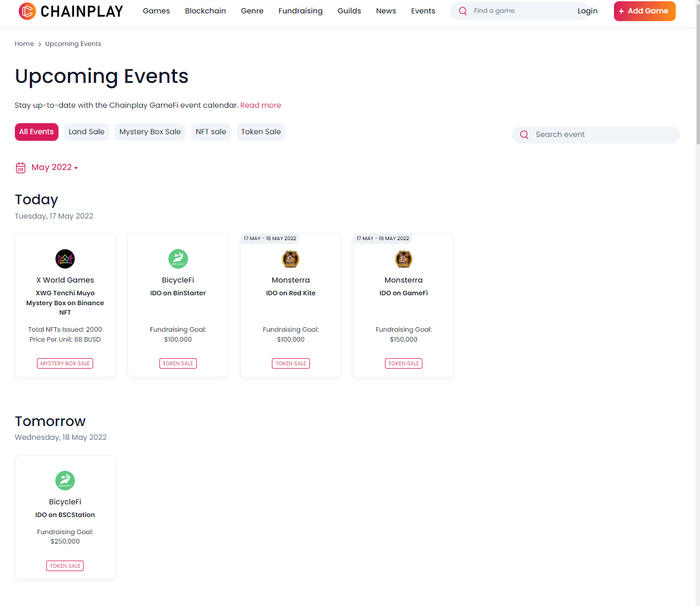Open the Games menu
700x606 pixels.
click(x=156, y=11)
